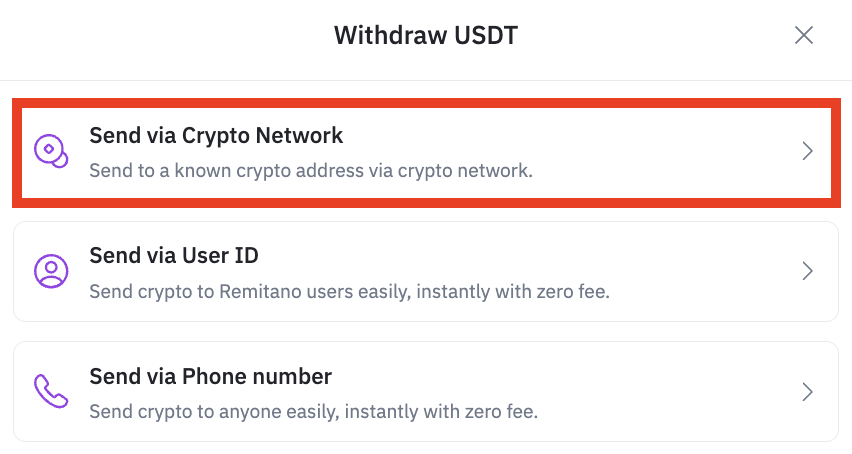Choose the "Send via User ID" title
This screenshot has height=454, width=852.
click(174, 255)
